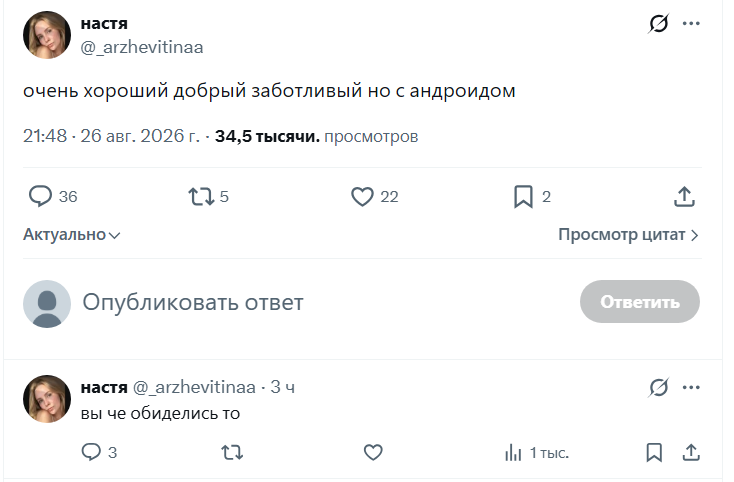Open настя's profile avatar in main tweet
The height and width of the screenshot is (482, 734).
(x=47, y=35)
